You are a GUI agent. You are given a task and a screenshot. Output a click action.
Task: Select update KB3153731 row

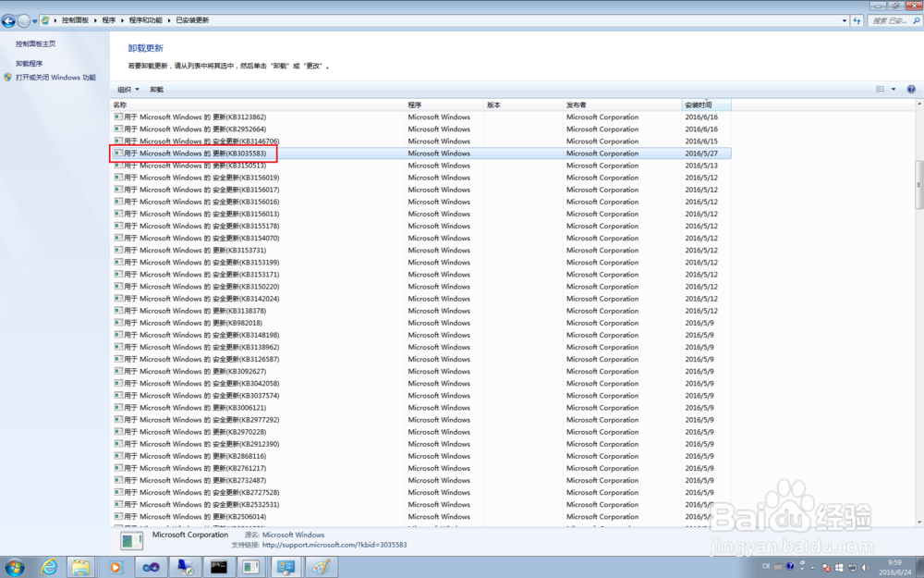pyautogui.click(x=421, y=250)
